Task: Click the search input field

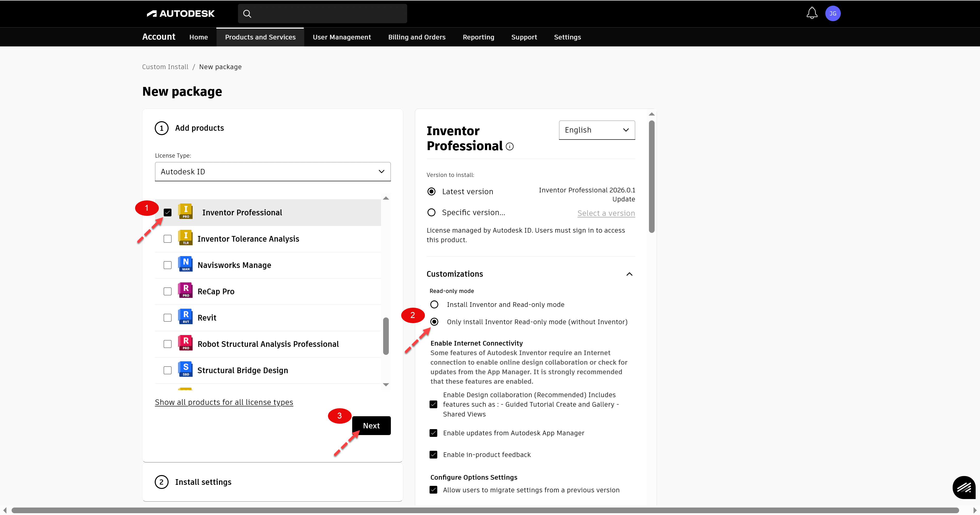Action: click(x=323, y=14)
